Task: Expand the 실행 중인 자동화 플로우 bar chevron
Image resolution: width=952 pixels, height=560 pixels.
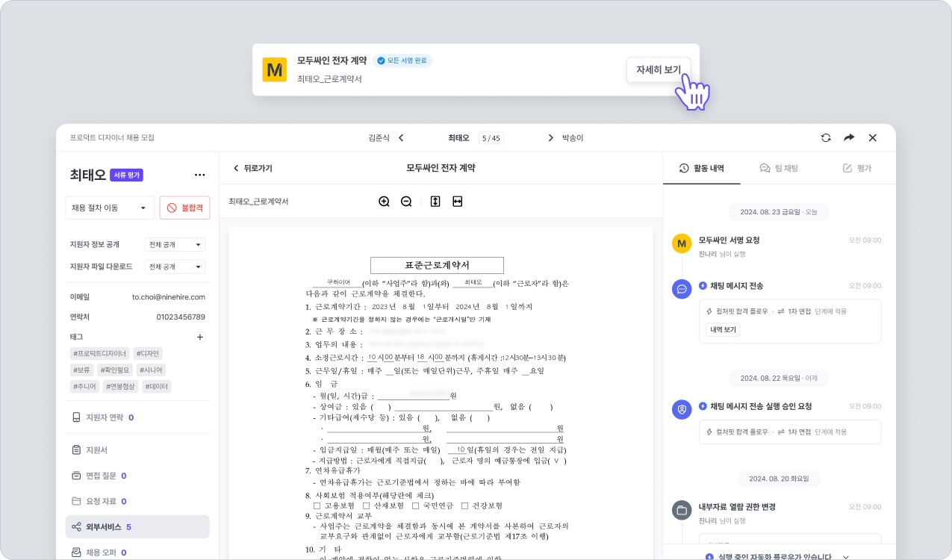Action: pos(845,556)
